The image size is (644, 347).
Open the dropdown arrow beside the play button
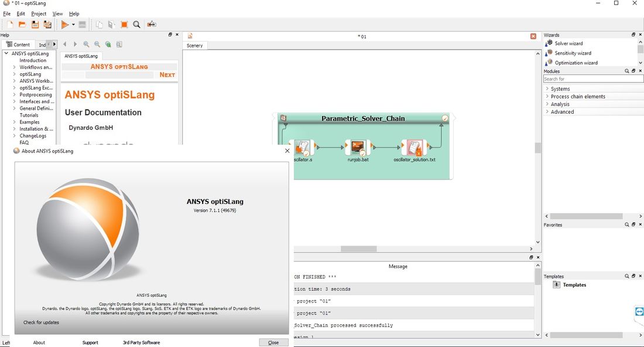(x=73, y=25)
